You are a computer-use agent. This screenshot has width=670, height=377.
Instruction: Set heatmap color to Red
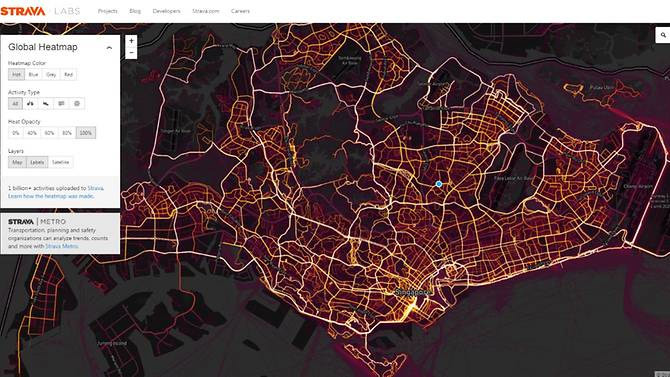click(x=68, y=74)
